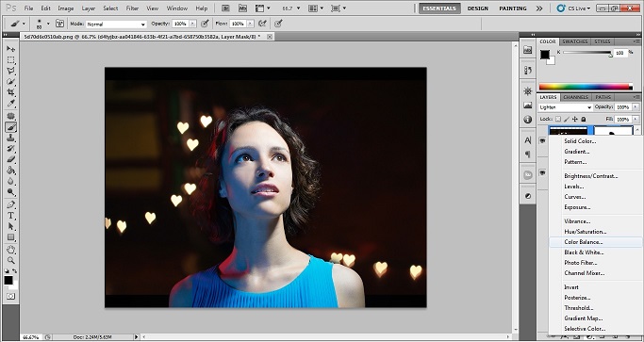644x342 pixels.
Task: Choose Color Balance... from the adjustment menu
Action: coord(596,242)
